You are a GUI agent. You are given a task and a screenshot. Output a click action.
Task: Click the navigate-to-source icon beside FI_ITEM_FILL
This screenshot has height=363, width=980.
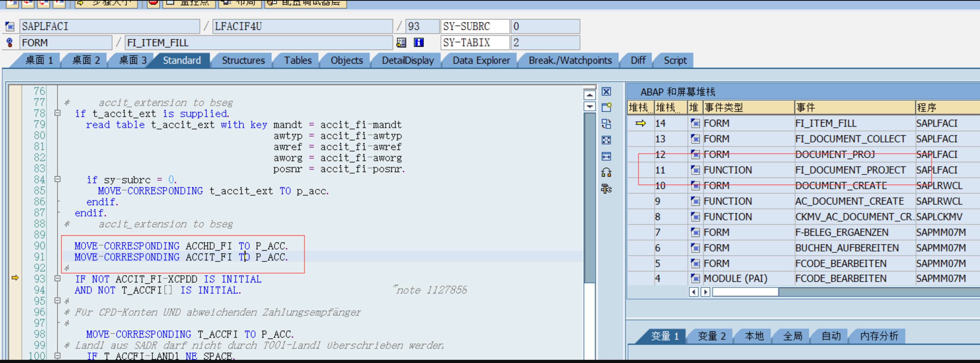(x=401, y=42)
